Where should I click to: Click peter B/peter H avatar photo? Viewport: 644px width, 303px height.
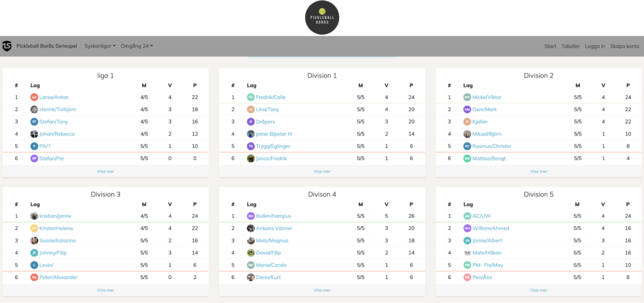pos(251,134)
